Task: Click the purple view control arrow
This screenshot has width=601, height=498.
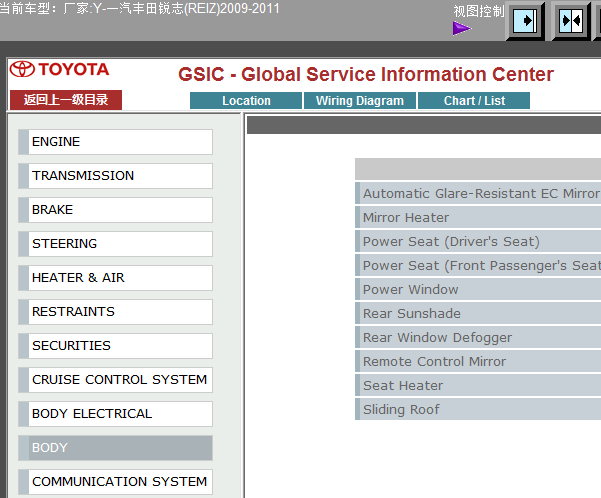Action: coord(462,28)
